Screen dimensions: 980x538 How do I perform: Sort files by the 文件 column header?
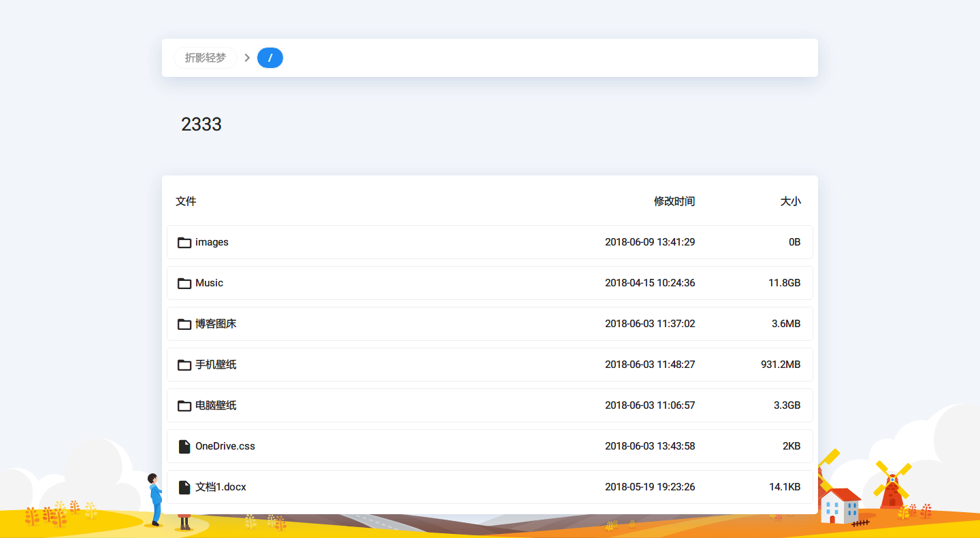coord(186,201)
